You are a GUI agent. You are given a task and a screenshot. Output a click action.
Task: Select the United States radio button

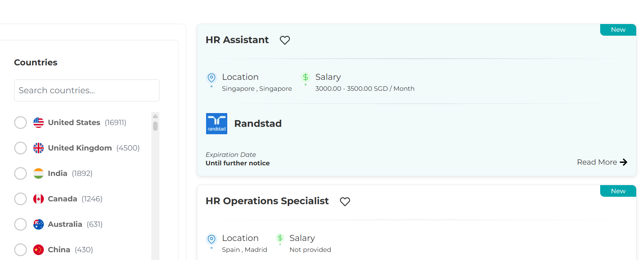point(21,123)
